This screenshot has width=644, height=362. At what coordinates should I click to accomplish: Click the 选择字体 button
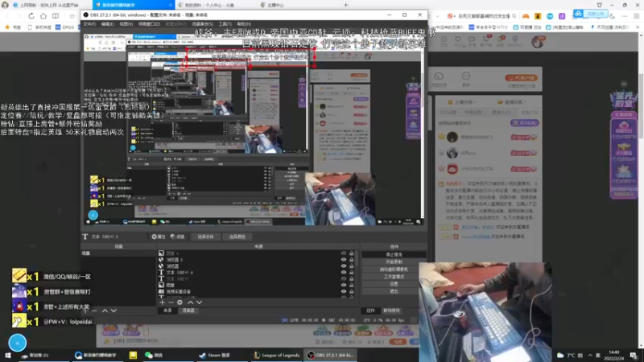[x=205, y=237]
